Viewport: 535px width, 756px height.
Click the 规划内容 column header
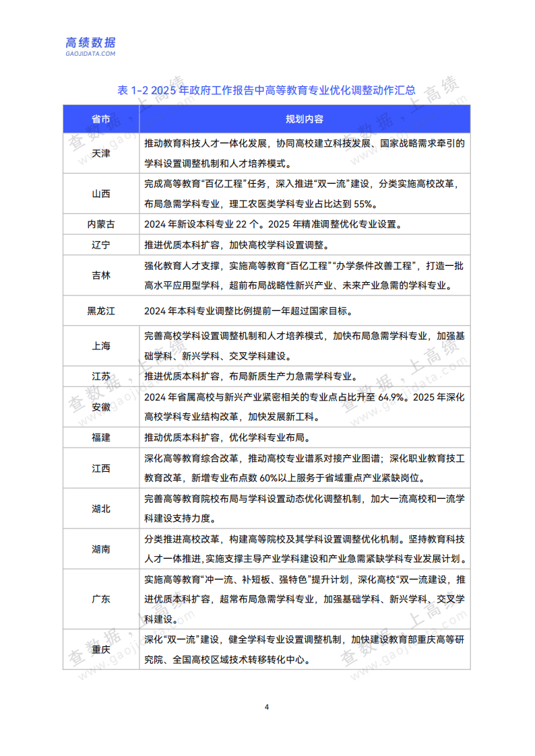[x=305, y=119]
